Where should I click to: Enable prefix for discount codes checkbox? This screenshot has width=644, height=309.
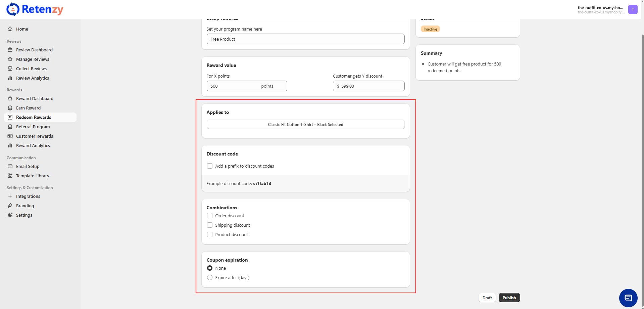point(210,166)
